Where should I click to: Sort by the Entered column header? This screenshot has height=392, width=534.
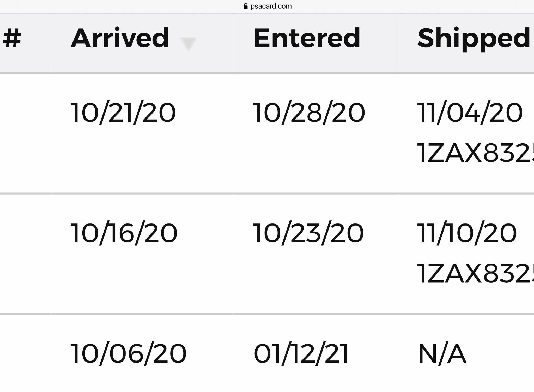[307, 38]
